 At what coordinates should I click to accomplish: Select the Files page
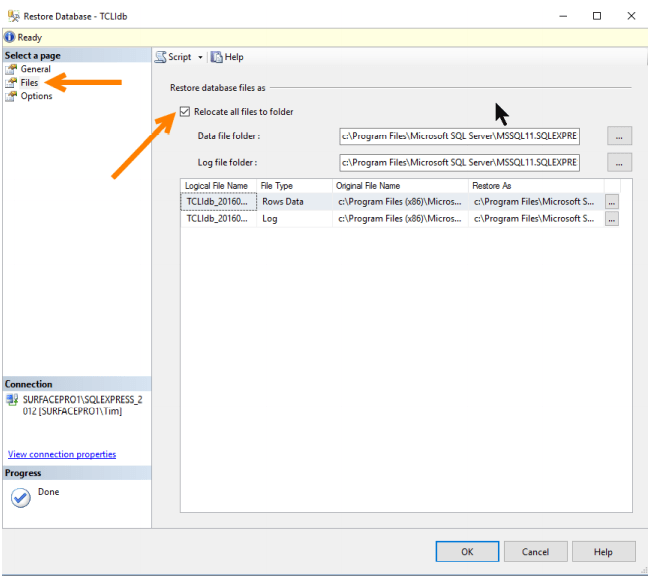click(x=29, y=83)
